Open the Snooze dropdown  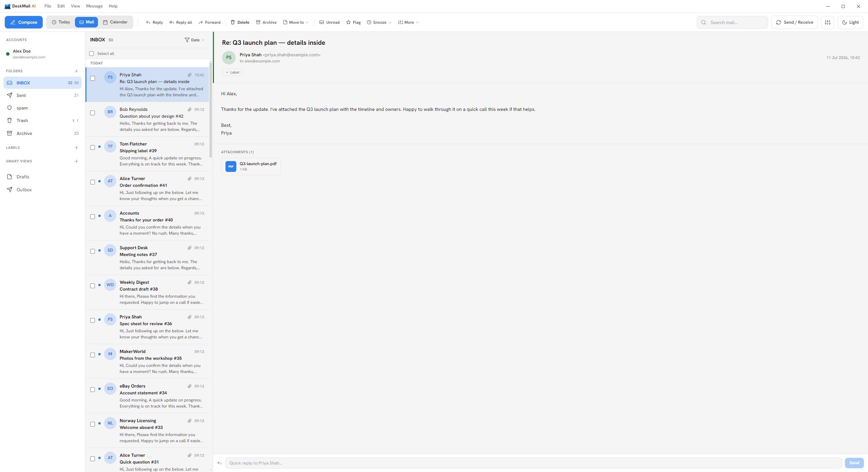tap(379, 22)
